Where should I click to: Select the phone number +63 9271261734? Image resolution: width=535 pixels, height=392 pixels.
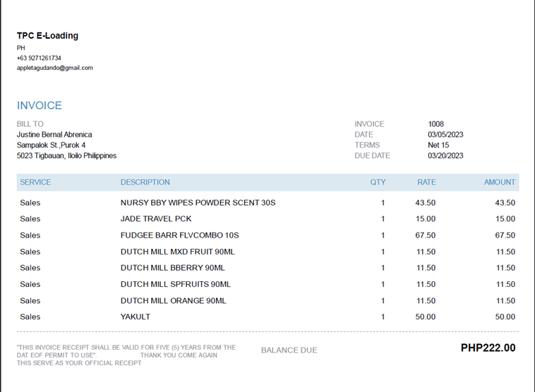coord(39,58)
